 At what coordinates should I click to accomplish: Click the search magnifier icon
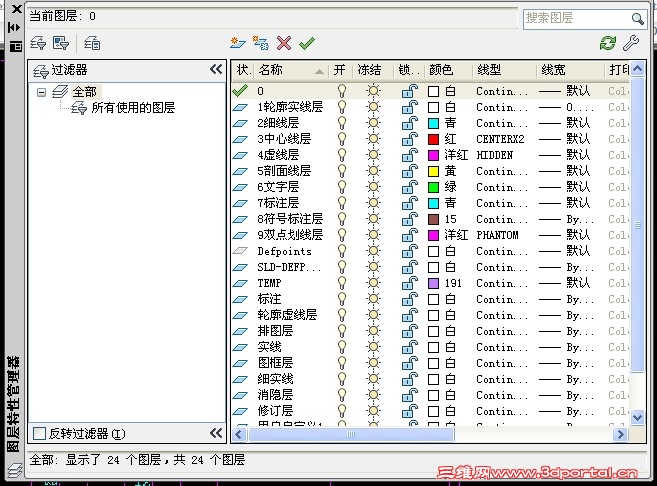pyautogui.click(x=637, y=19)
